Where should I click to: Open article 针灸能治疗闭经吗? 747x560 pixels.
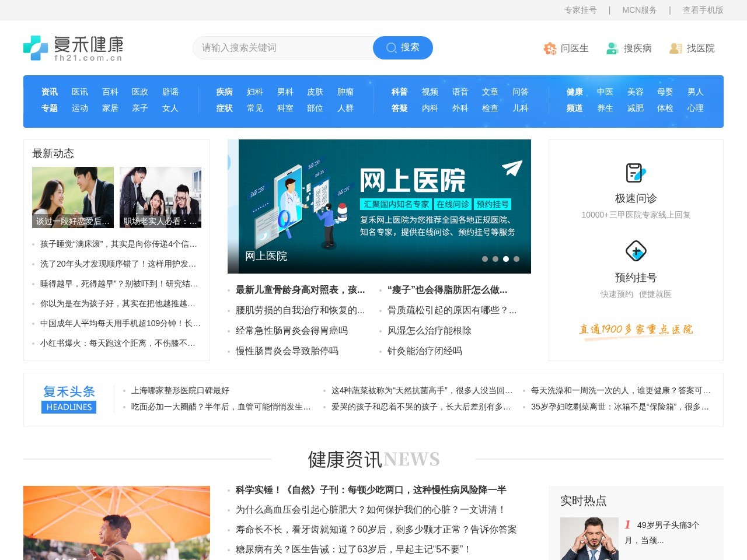(x=425, y=351)
